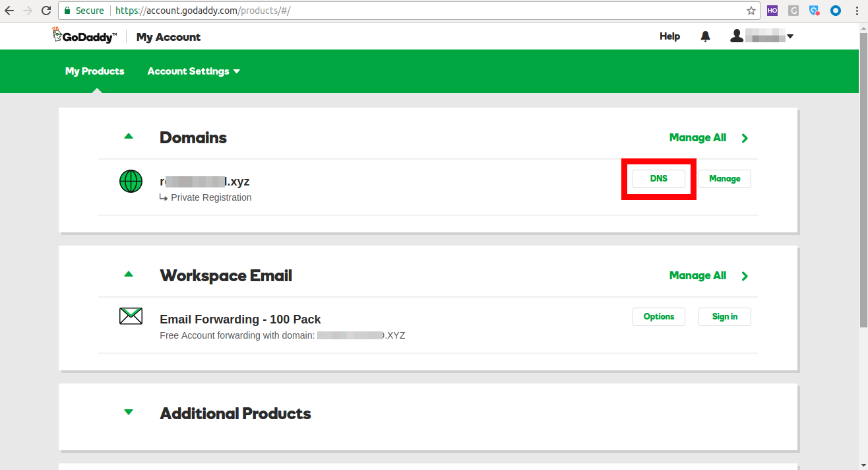This screenshot has width=868, height=470.
Task: Open the Account Settings dropdown
Action: [193, 71]
